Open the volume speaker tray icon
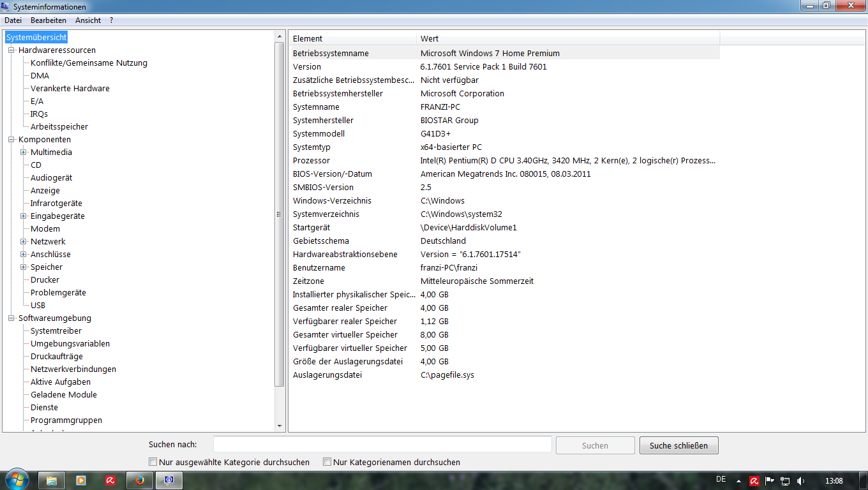868x490 pixels. pyautogui.click(x=800, y=481)
